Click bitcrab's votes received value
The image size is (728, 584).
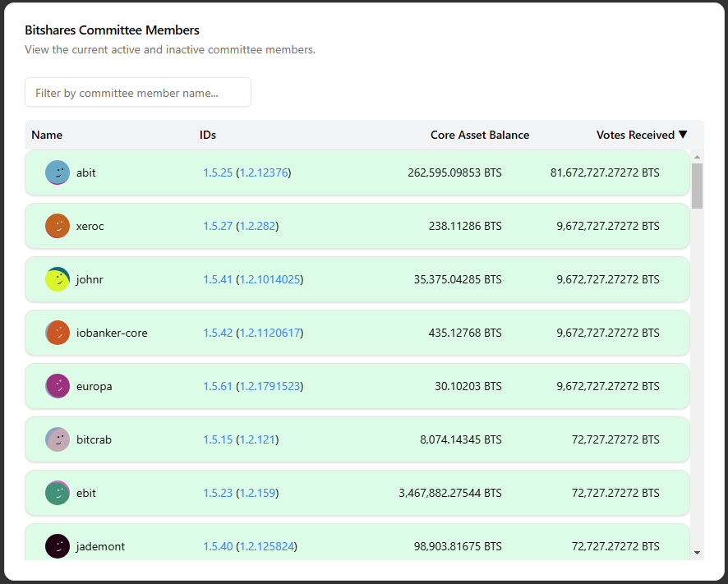(x=615, y=439)
